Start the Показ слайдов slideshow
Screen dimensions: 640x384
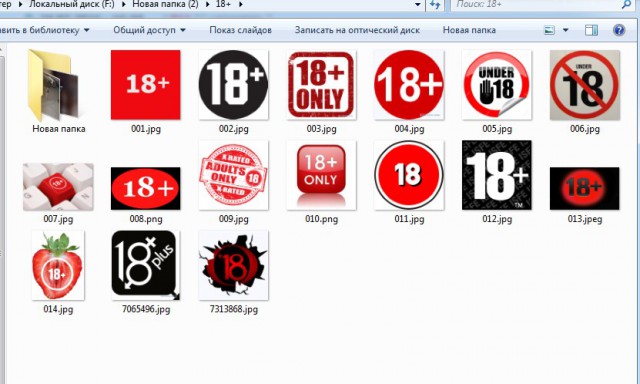coord(240,30)
